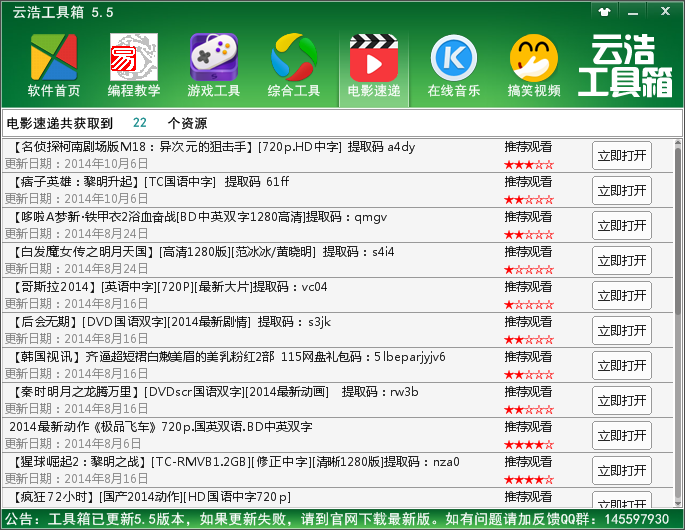Click 立即打开 for 猩球崛起2：黎明之战

(622, 470)
